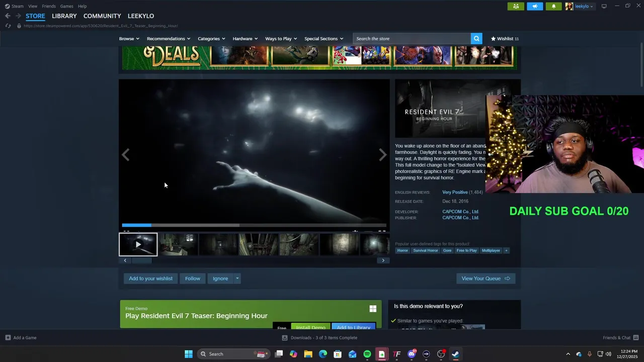Switch to the COMMUNITY tab

pos(102,16)
